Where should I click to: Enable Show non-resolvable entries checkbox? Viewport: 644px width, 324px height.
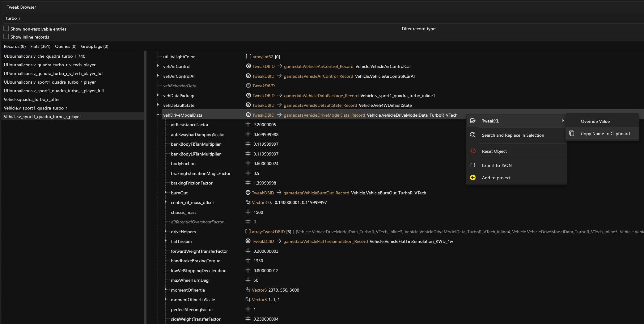6,29
